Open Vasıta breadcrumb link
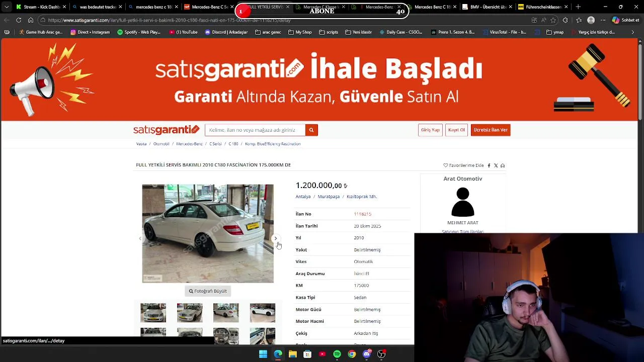Image resolution: width=644 pixels, height=362 pixels. [x=141, y=144]
